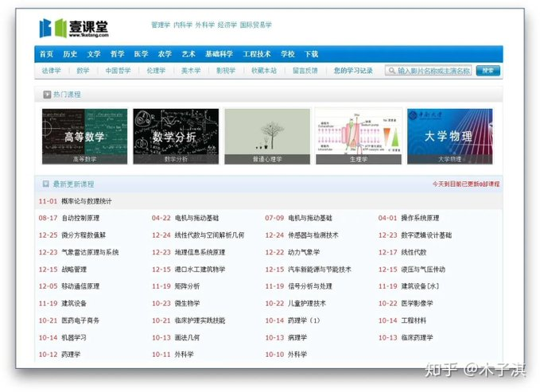Image resolution: width=540 pixels, height=392 pixels.
Task: Click the 收藏本站 link
Action: [x=264, y=71]
